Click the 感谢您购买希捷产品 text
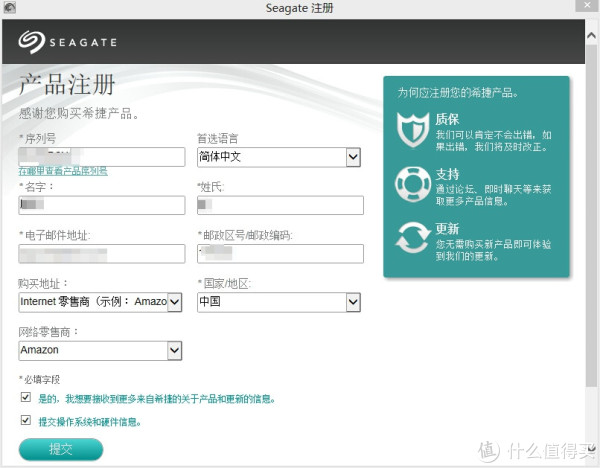Image resolution: width=600 pixels, height=468 pixels. 78,113
